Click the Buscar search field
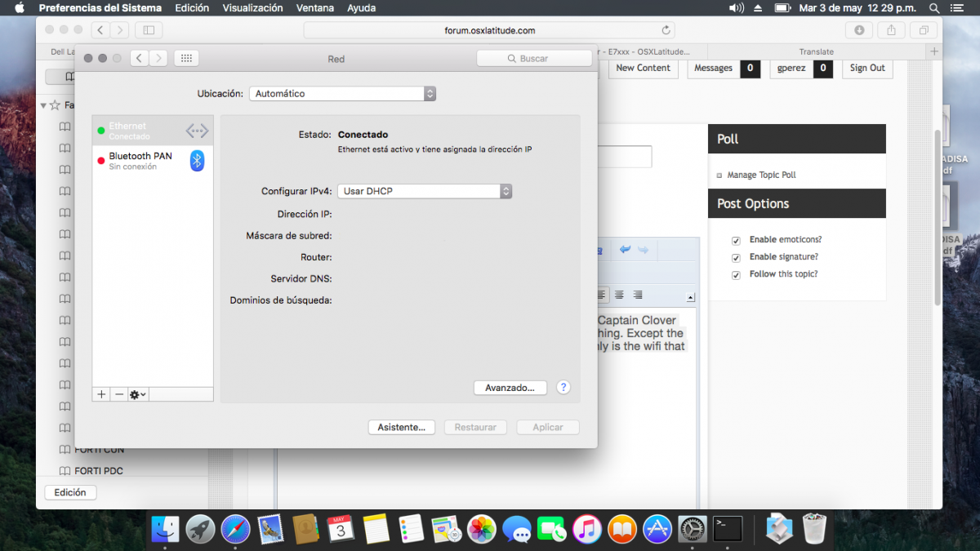This screenshot has height=551, width=980. pyautogui.click(x=534, y=59)
